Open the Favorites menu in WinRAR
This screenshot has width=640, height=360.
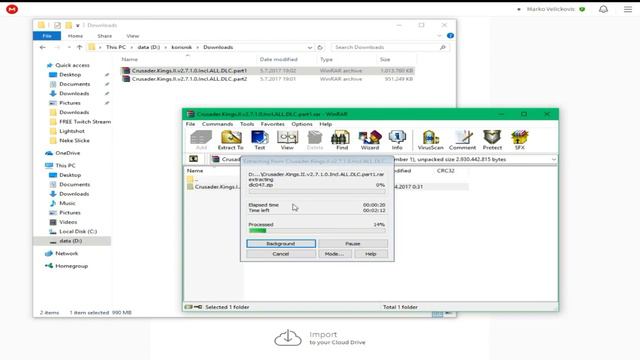tap(272, 124)
